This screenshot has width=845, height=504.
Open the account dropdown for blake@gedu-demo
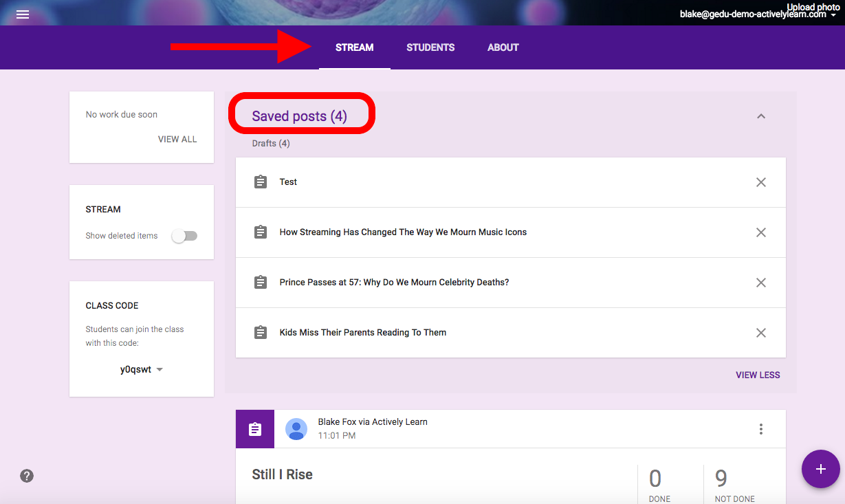pos(757,14)
